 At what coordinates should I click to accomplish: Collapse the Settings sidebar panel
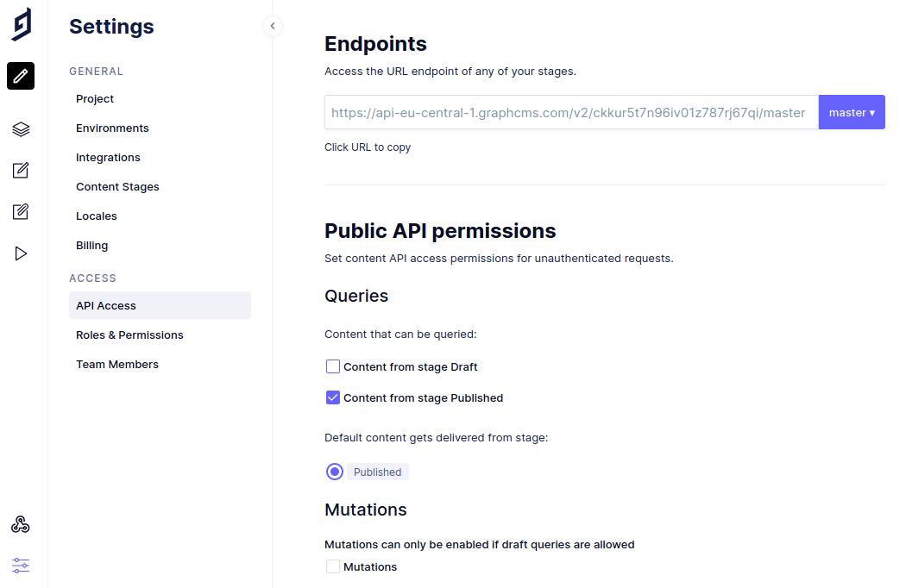click(x=273, y=26)
